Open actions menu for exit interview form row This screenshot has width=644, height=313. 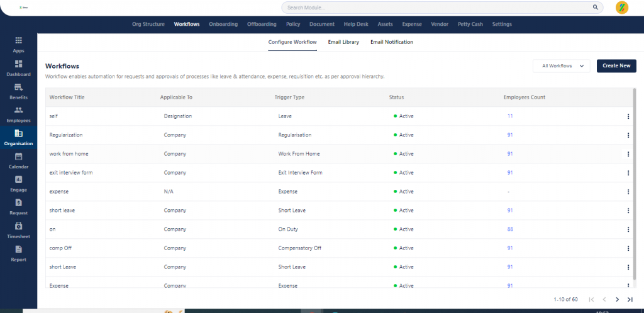(x=628, y=173)
